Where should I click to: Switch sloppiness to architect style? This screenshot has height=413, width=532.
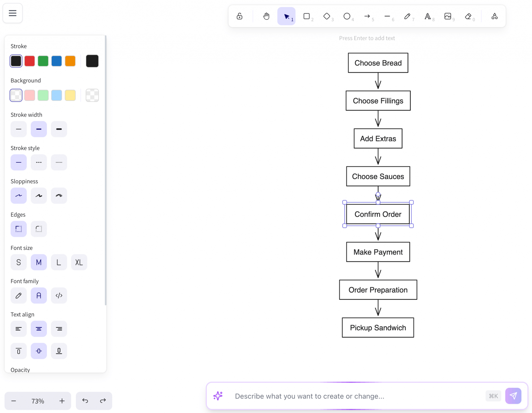(18, 196)
